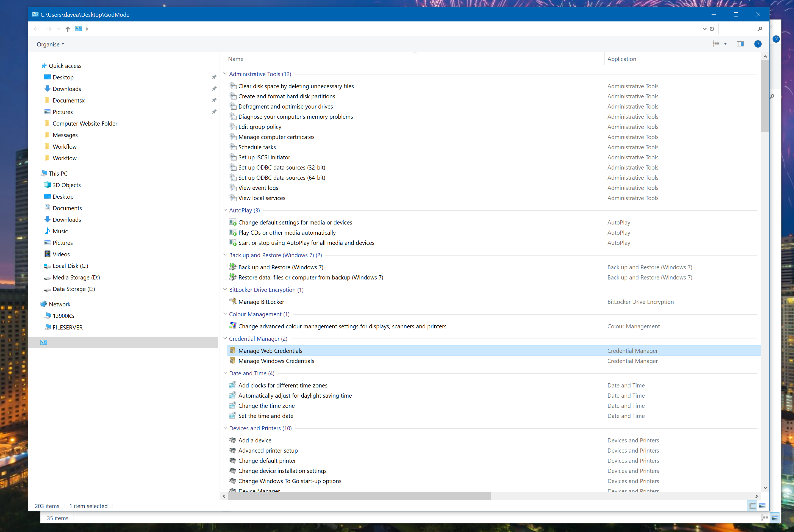This screenshot has width=794, height=532.
Task: Collapse BitLocker Drive Encryption group
Action: coord(225,289)
